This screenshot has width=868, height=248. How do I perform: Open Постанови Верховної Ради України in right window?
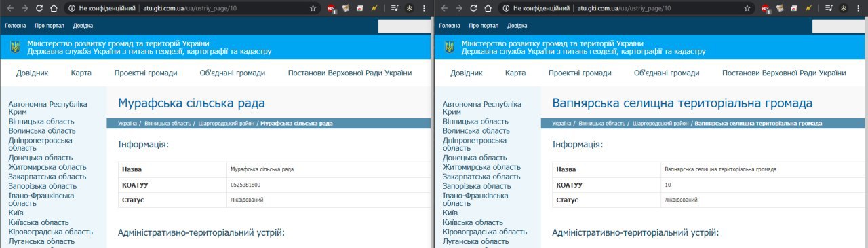coord(784,73)
